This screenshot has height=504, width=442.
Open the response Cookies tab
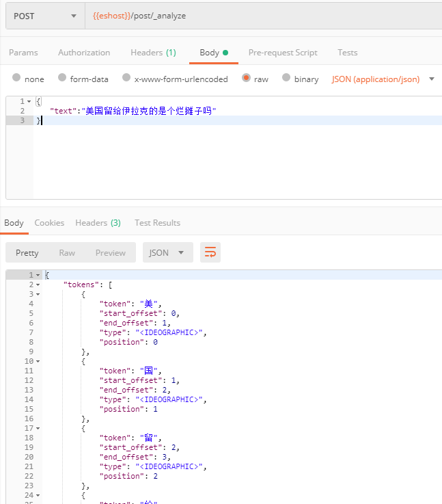coord(49,223)
